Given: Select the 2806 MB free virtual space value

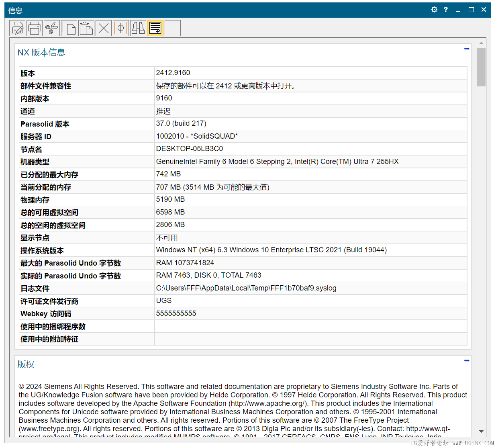Looking at the screenshot, I should [x=170, y=225].
